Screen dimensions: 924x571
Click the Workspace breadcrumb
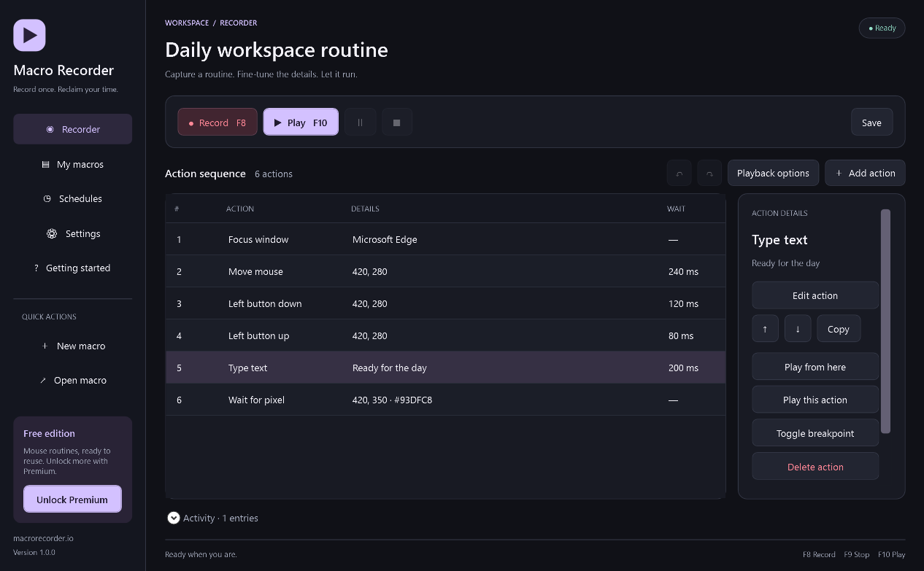(187, 23)
